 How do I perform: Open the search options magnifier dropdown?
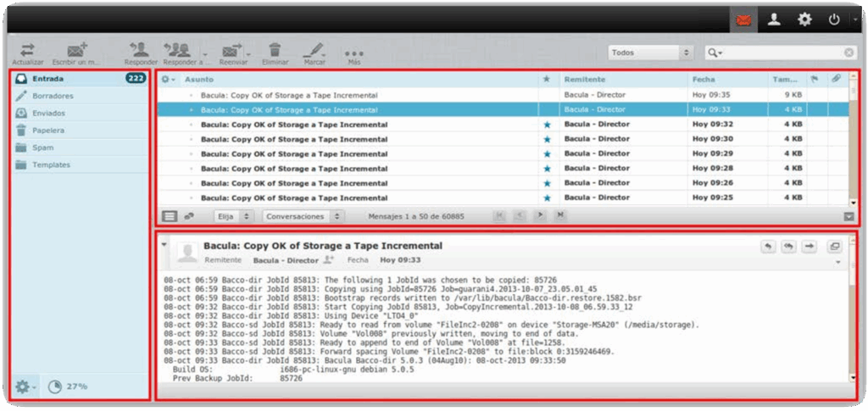click(x=715, y=53)
